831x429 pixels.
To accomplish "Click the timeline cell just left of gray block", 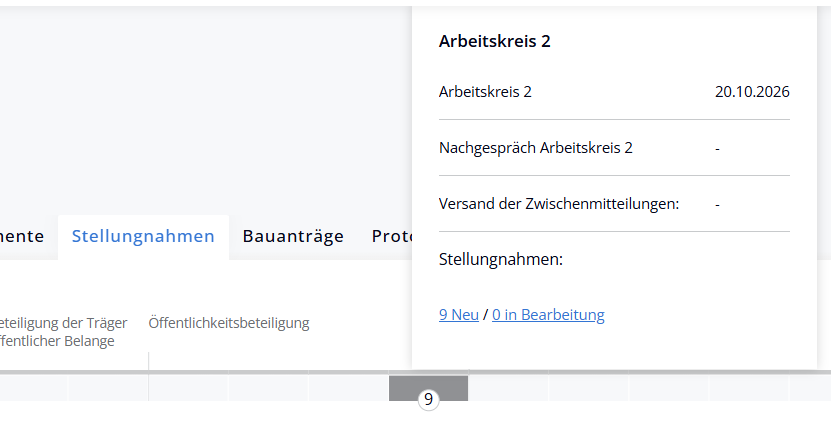I will pyautogui.click(x=348, y=388).
